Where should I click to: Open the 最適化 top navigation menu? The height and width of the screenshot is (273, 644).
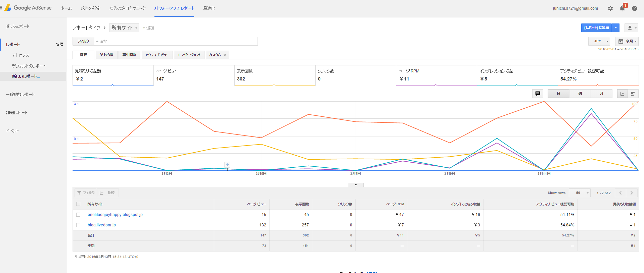209,8
